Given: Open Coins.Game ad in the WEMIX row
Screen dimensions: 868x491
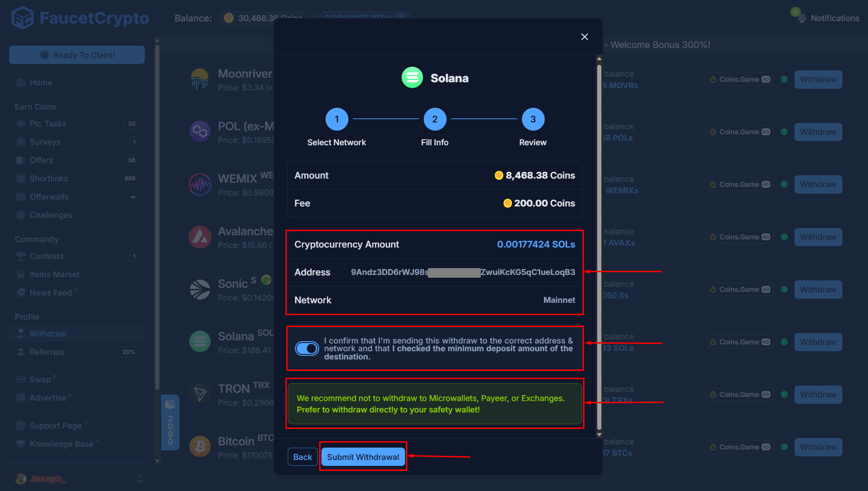Looking at the screenshot, I should [x=740, y=185].
